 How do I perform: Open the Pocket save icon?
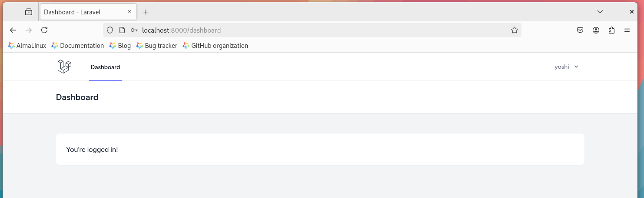[580, 30]
